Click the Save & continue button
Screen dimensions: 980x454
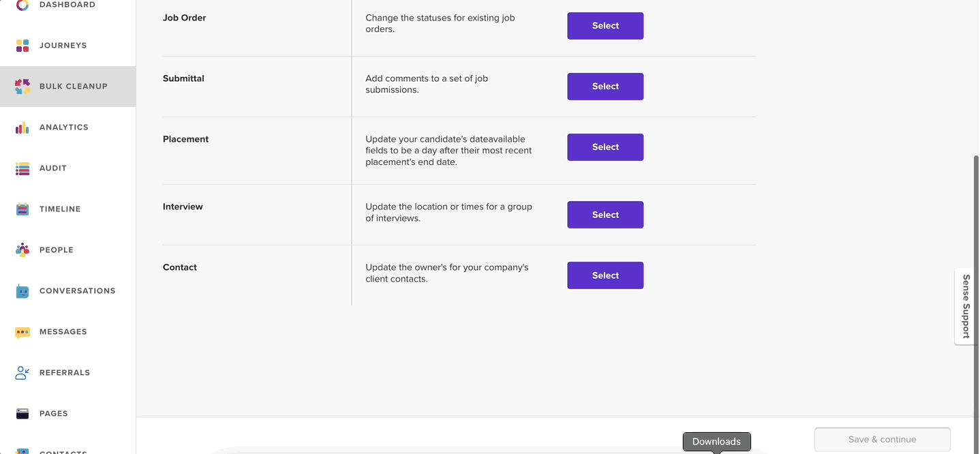[x=883, y=440]
